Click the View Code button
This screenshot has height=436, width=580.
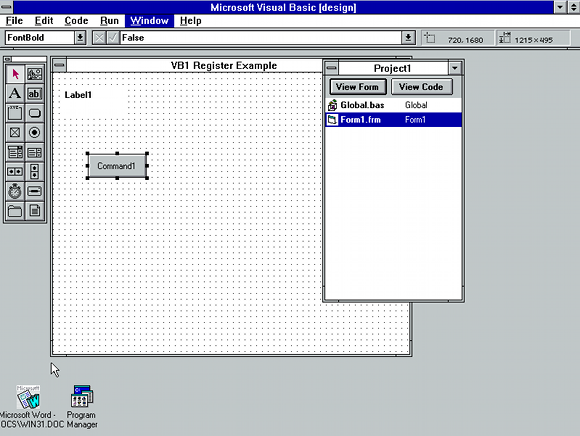[x=421, y=87]
